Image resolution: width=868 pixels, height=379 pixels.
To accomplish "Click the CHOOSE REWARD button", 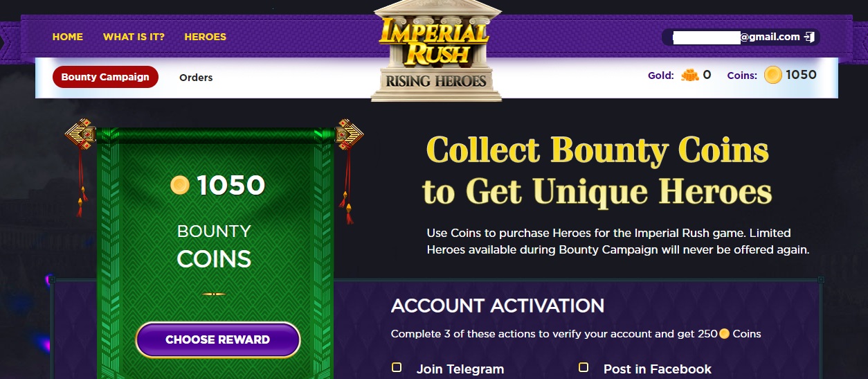I will click(x=218, y=340).
